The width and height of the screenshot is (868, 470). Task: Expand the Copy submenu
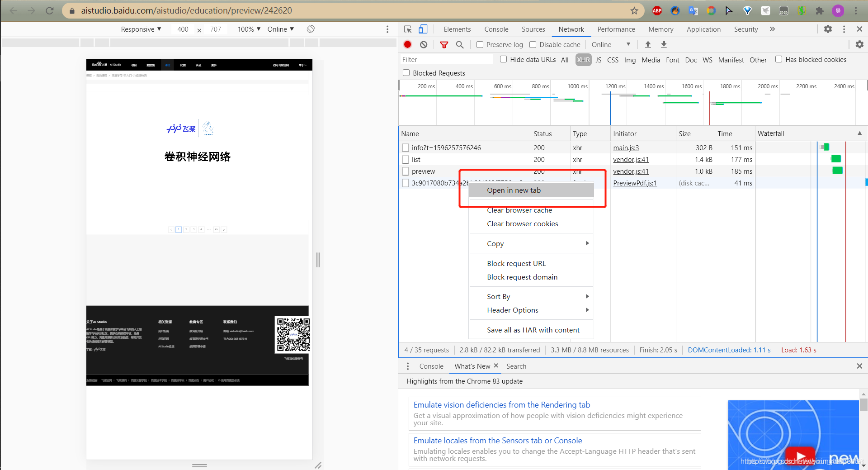(531, 243)
